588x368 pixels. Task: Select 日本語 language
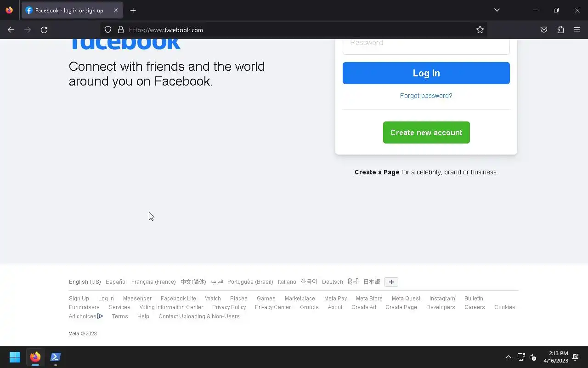pos(372,282)
